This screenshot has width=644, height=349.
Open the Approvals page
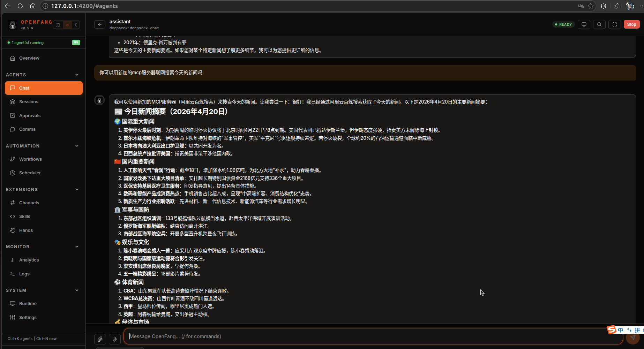tap(44, 115)
